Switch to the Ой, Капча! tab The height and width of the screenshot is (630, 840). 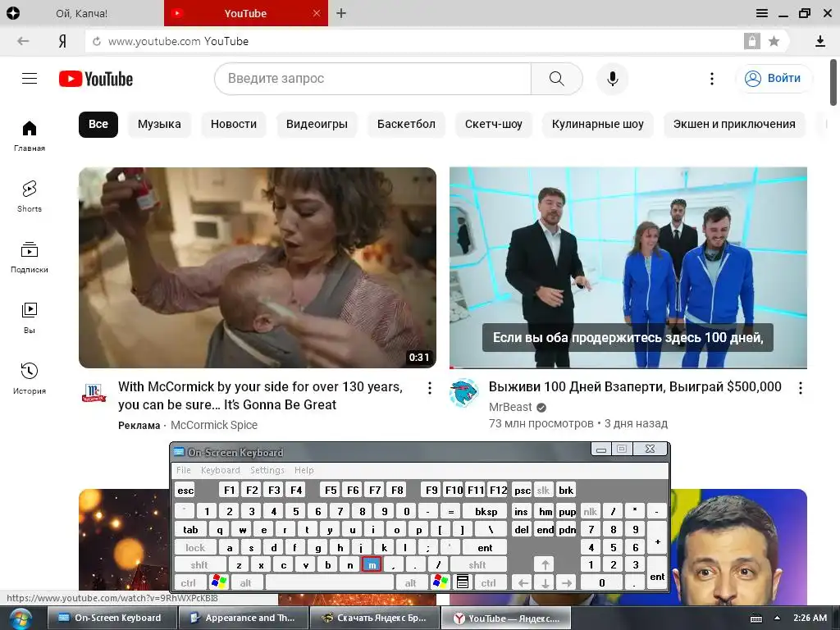[81, 13]
